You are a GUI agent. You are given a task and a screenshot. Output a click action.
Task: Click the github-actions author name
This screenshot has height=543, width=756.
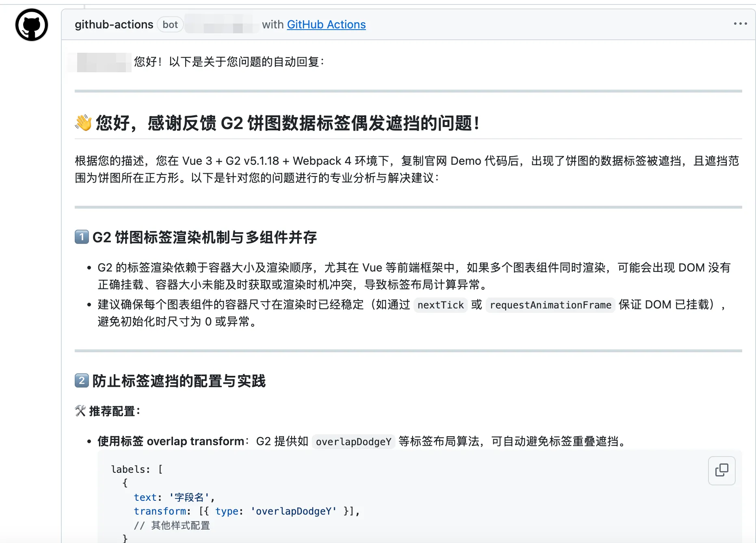114,25
